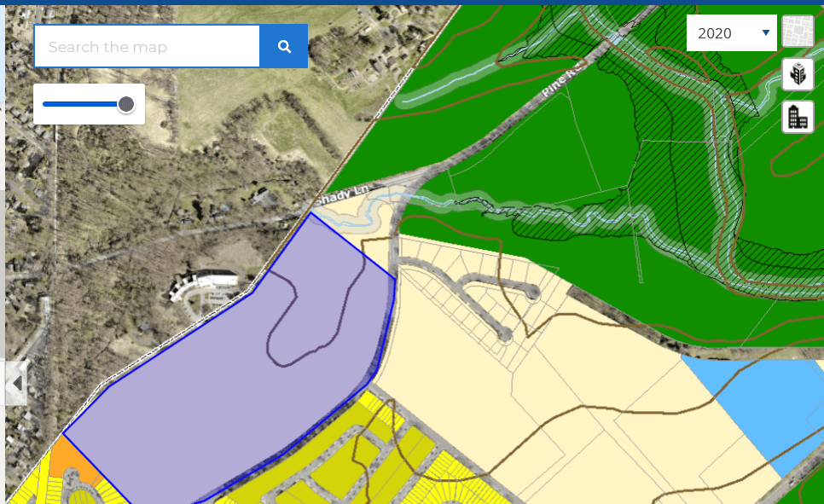Click the dropdown arrow next to 2020
This screenshot has height=504, width=824.
[x=765, y=32]
